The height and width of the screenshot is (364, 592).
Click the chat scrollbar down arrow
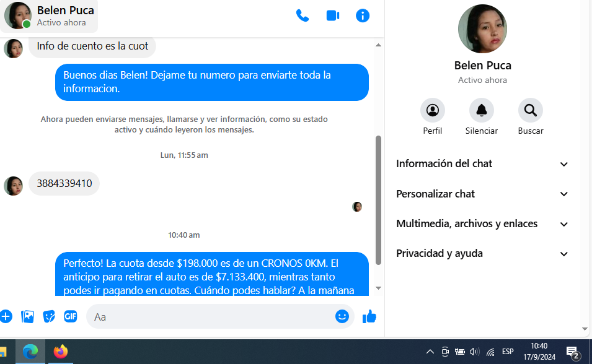(378, 288)
